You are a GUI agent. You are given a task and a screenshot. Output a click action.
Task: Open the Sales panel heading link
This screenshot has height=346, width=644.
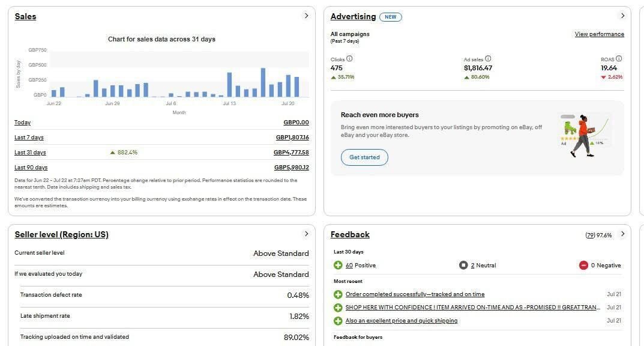coord(25,16)
